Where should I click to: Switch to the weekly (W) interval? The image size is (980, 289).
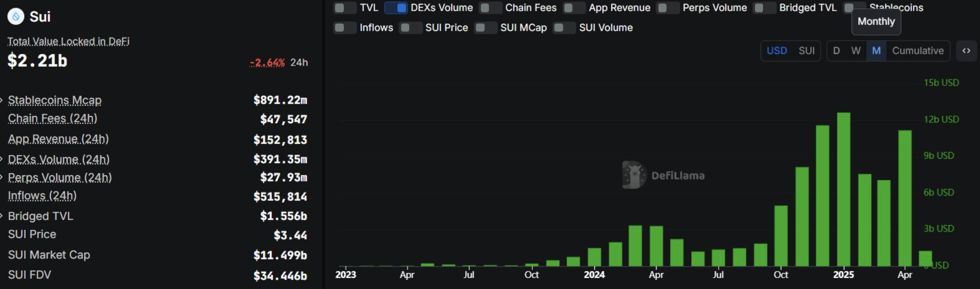coord(856,51)
